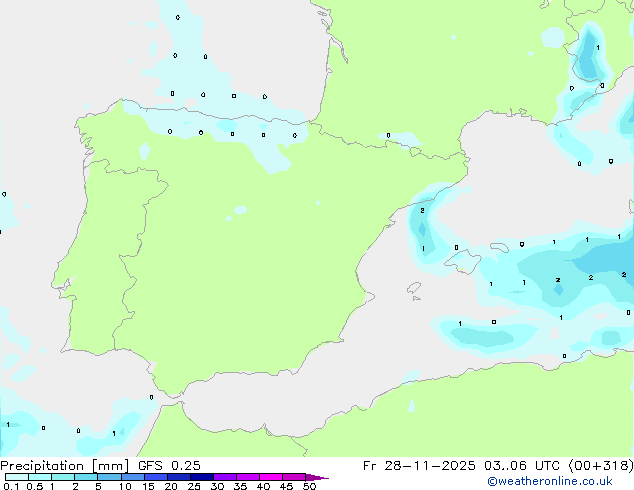Click the '0.1' legend scale label

11,486
